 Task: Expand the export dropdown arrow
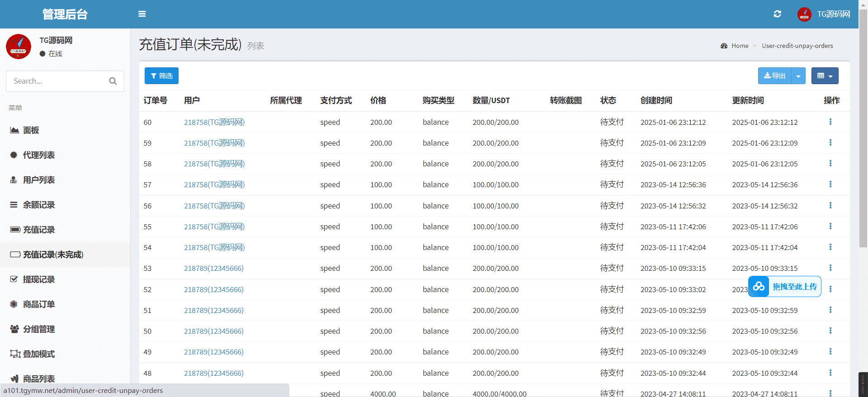click(798, 76)
